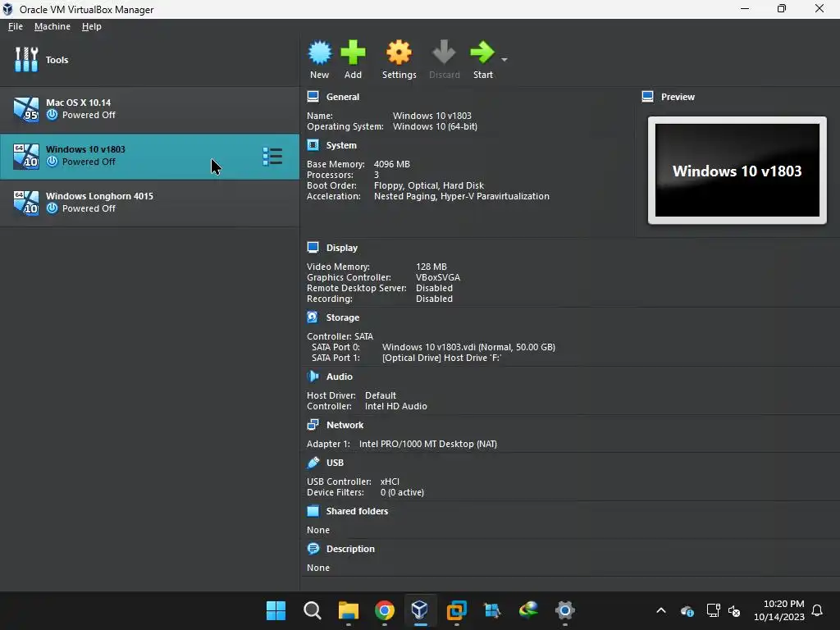The height and width of the screenshot is (630, 840).
Task: Click the clock showing 10:20 PM
Action: click(x=783, y=604)
